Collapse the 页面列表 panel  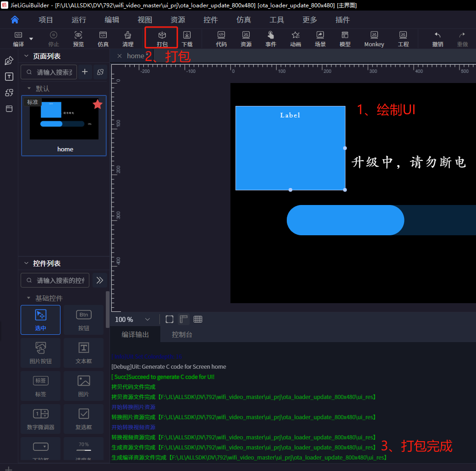tap(27, 56)
